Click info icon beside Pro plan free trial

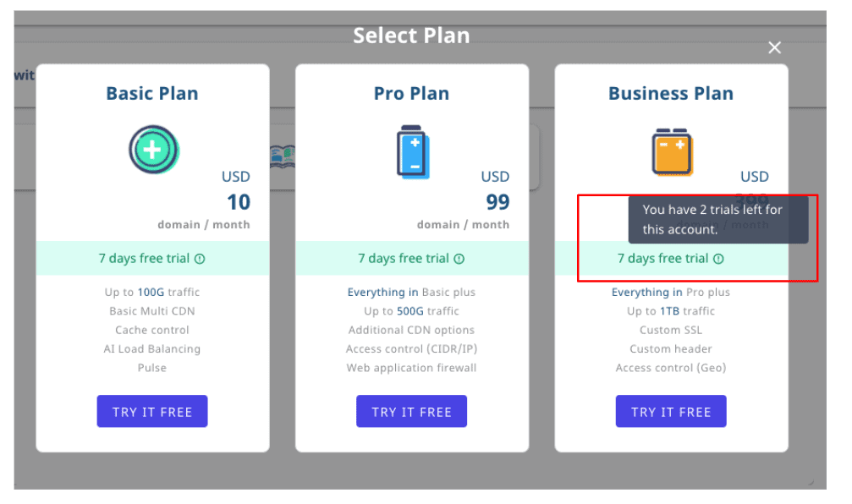[x=459, y=259]
